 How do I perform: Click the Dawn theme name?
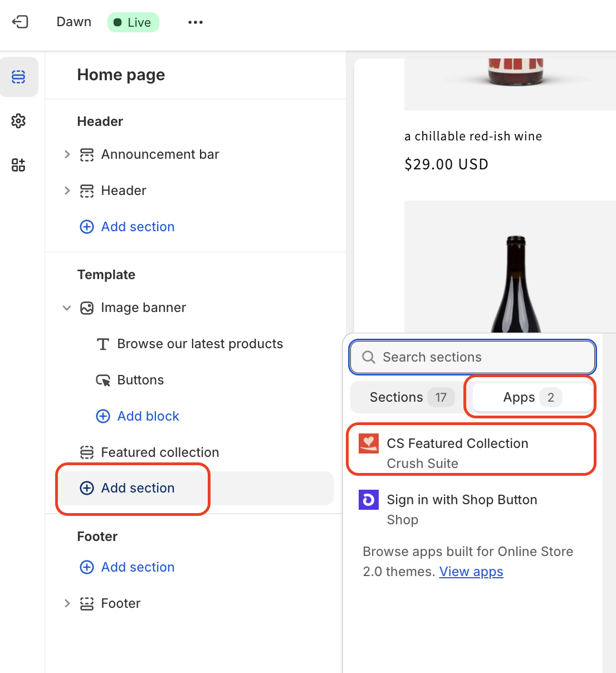tap(74, 22)
